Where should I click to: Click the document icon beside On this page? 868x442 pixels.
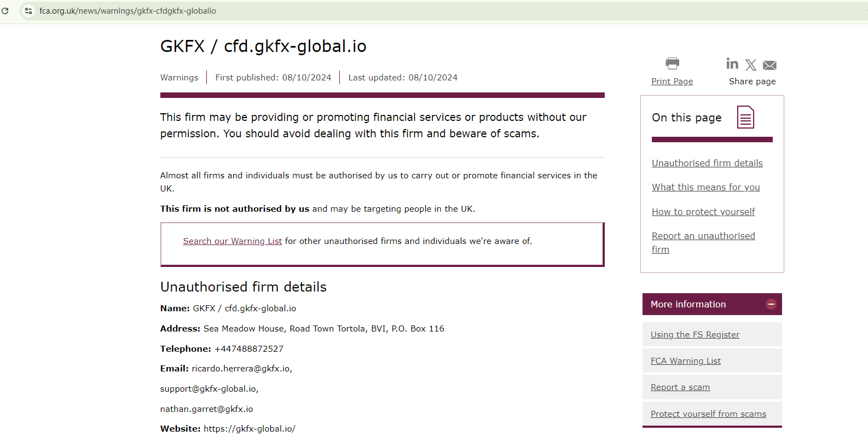[745, 117]
